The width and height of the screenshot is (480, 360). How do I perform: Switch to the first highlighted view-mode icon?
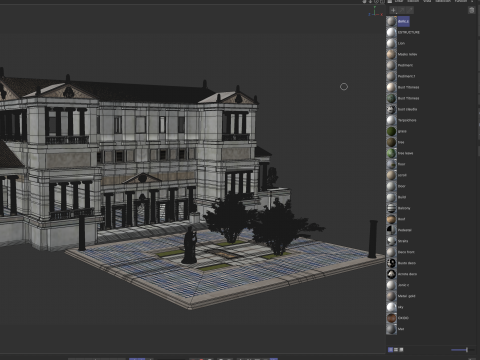click(x=390, y=350)
